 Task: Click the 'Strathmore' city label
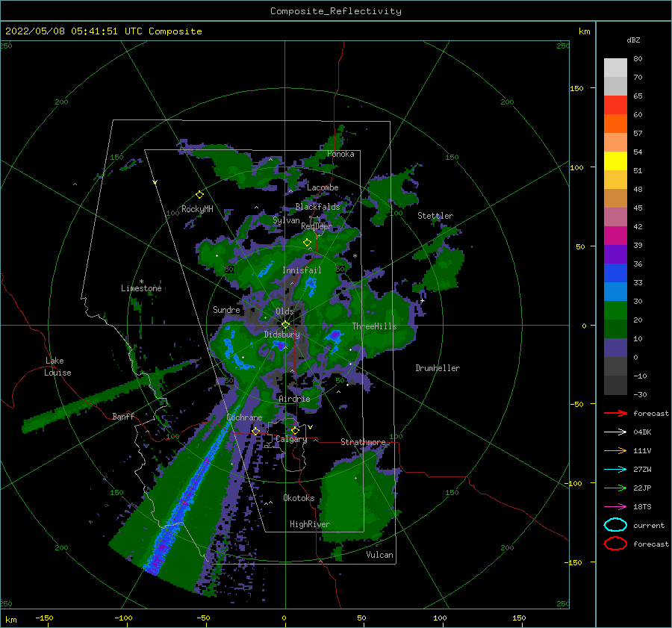point(363,442)
